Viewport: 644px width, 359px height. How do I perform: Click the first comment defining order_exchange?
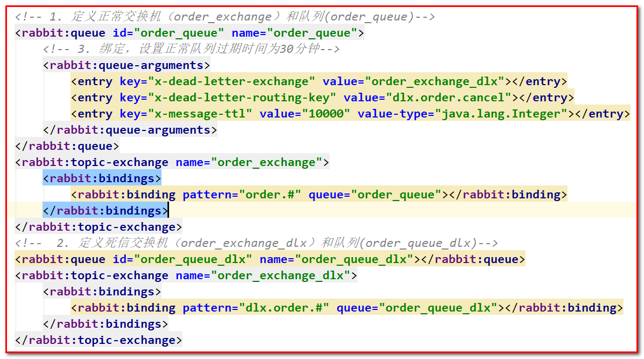pyautogui.click(x=225, y=17)
